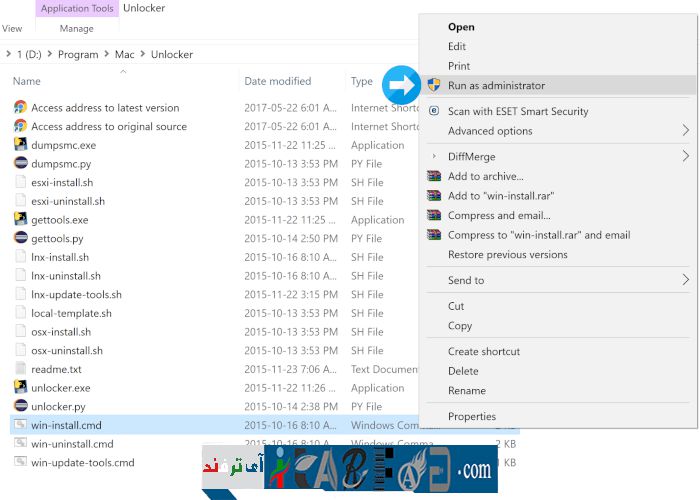This screenshot has height=500, width=700.
Task: Click the gettools.exe file icon
Action: (x=20, y=220)
